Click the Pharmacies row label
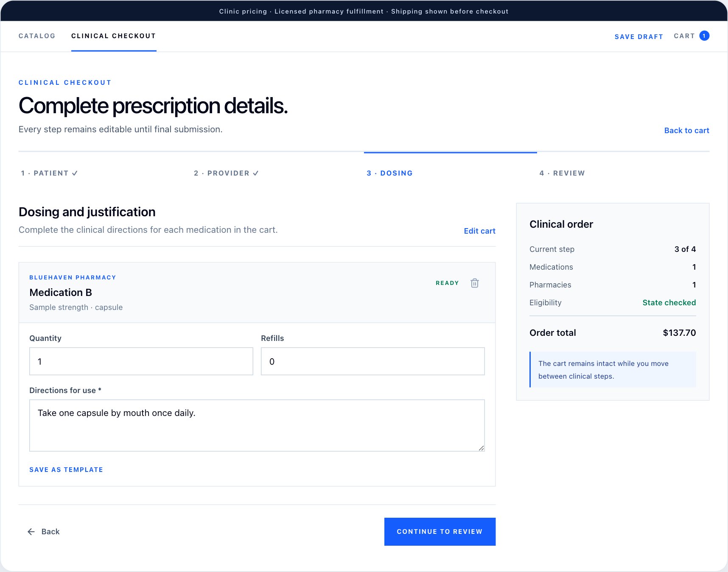This screenshot has width=728, height=572. (x=550, y=285)
